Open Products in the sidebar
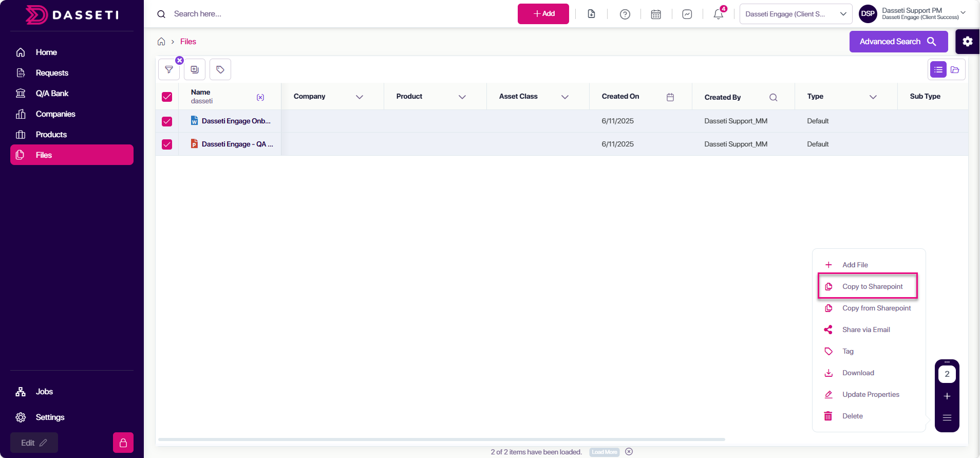Viewport: 980px width, 458px height. tap(72, 134)
